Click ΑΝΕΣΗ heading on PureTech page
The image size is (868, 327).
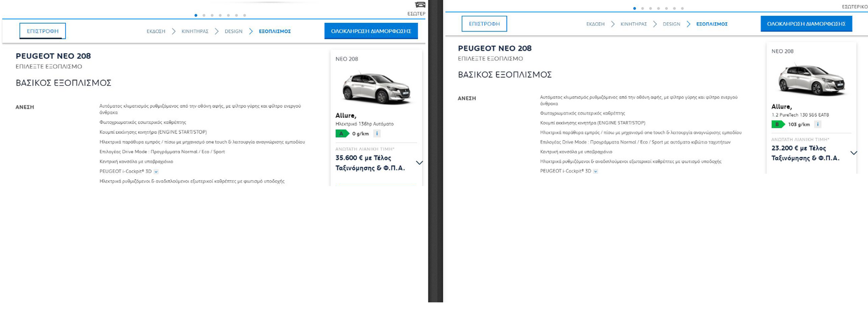[467, 99]
